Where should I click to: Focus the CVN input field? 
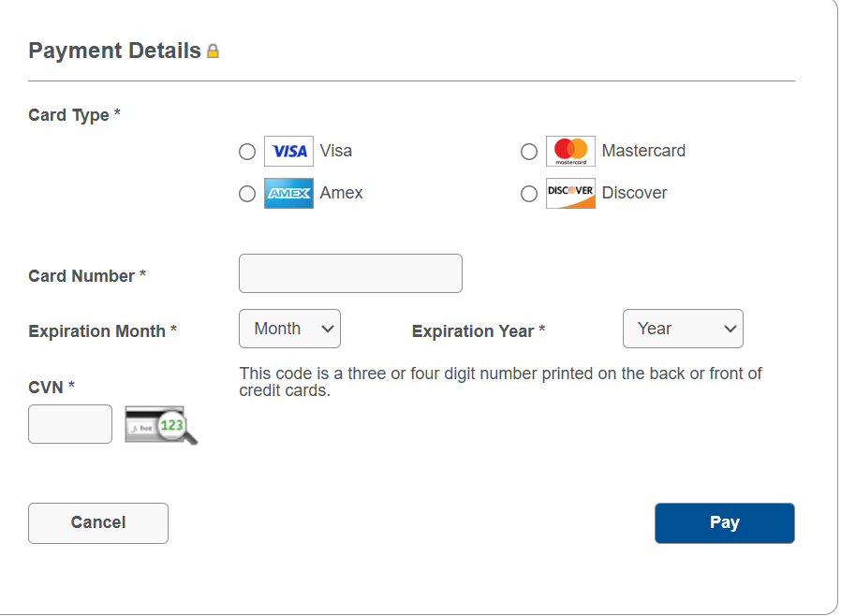[x=70, y=424]
